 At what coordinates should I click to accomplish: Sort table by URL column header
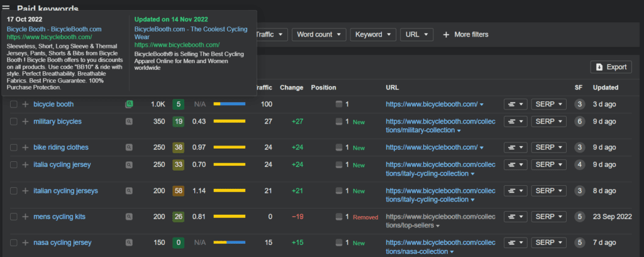pyautogui.click(x=392, y=88)
